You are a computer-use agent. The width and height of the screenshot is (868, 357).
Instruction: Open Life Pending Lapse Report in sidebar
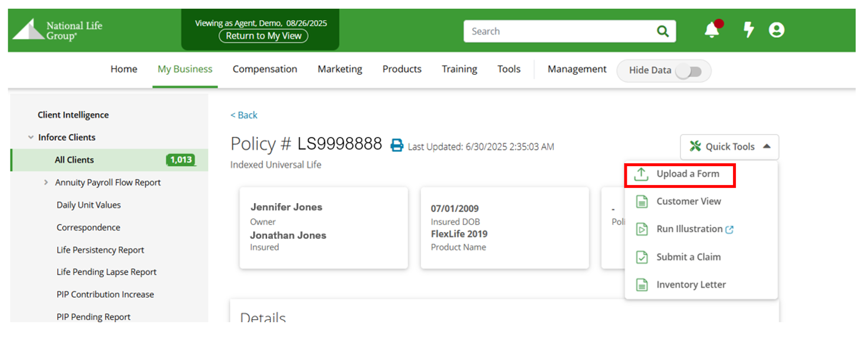tap(106, 272)
